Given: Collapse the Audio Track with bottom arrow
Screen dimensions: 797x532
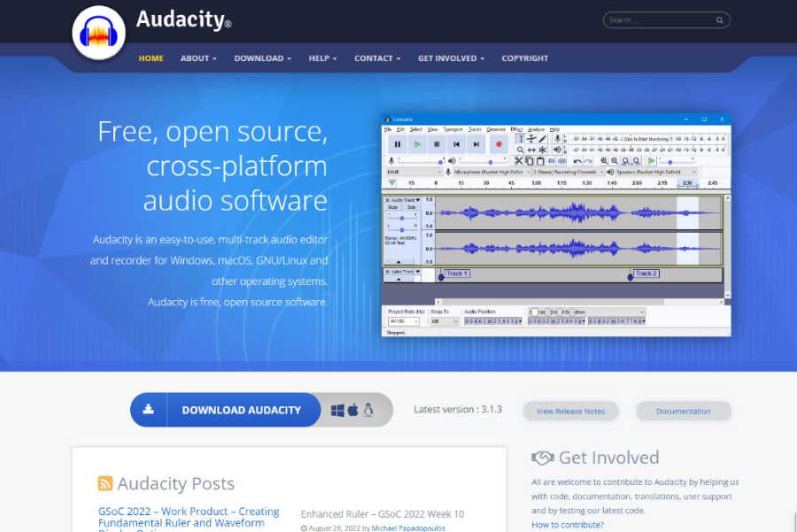Looking at the screenshot, I should pyautogui.click(x=398, y=262).
